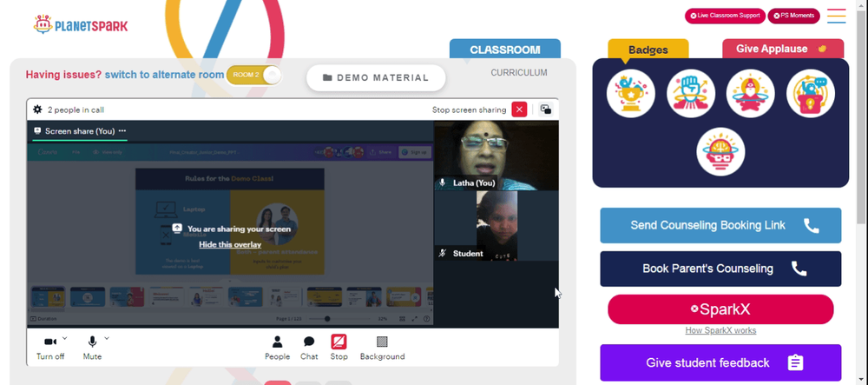The image size is (868, 385).
Task: Open the People panel
Action: [278, 348]
